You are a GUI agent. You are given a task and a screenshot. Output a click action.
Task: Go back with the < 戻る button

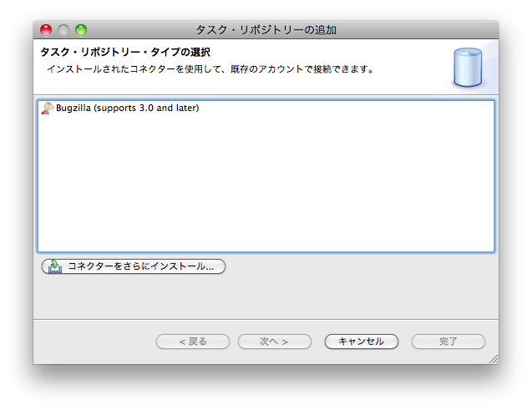193,342
